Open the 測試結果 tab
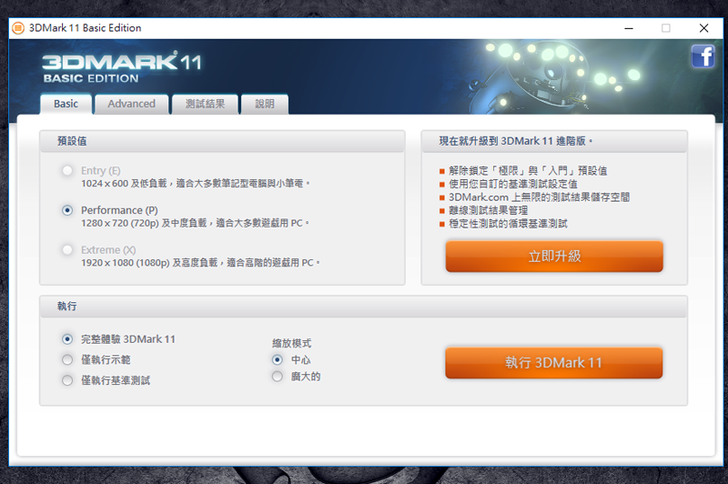 click(x=205, y=104)
